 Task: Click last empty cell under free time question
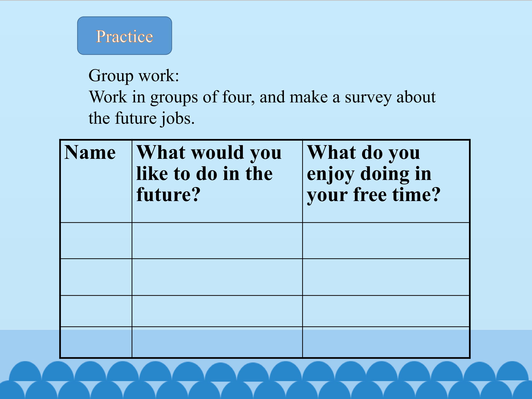(x=386, y=342)
